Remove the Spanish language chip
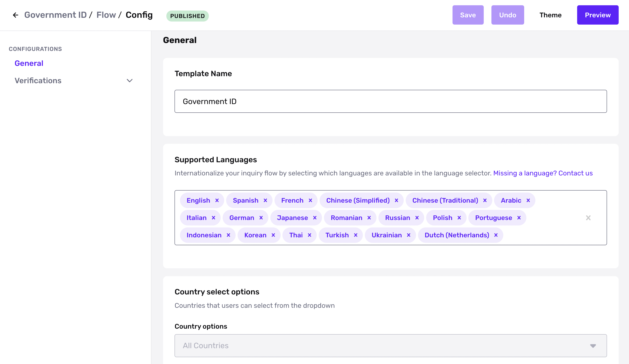This screenshot has width=629, height=364. tap(265, 200)
